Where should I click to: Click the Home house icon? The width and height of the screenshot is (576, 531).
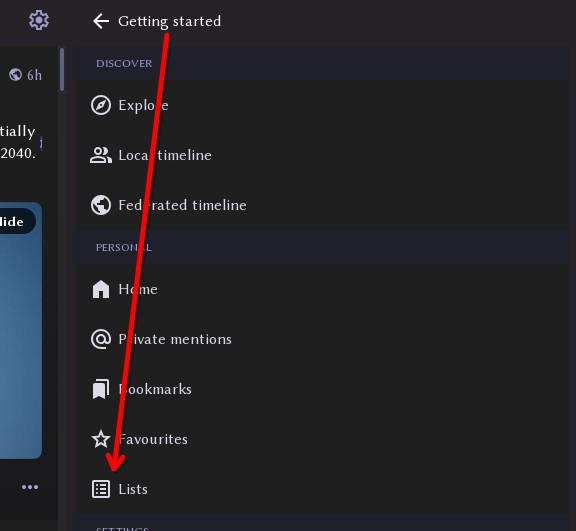click(x=101, y=289)
